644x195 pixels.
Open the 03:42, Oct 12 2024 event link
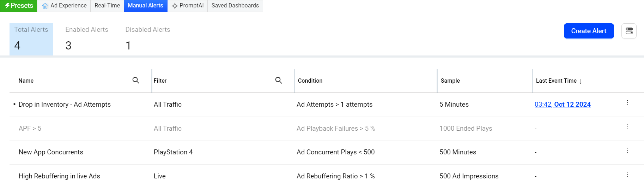point(563,105)
